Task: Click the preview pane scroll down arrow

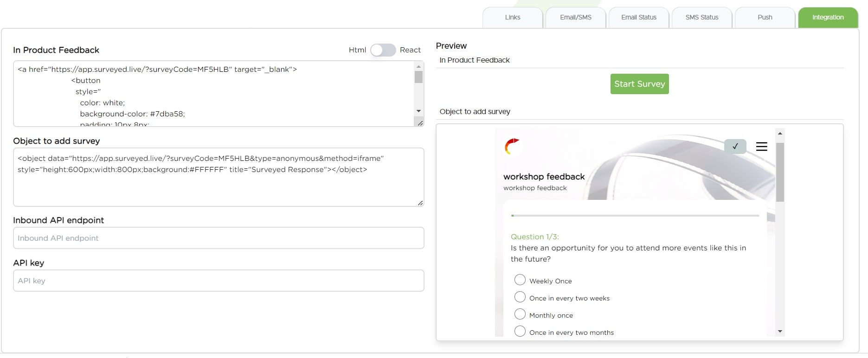Action: (780, 331)
